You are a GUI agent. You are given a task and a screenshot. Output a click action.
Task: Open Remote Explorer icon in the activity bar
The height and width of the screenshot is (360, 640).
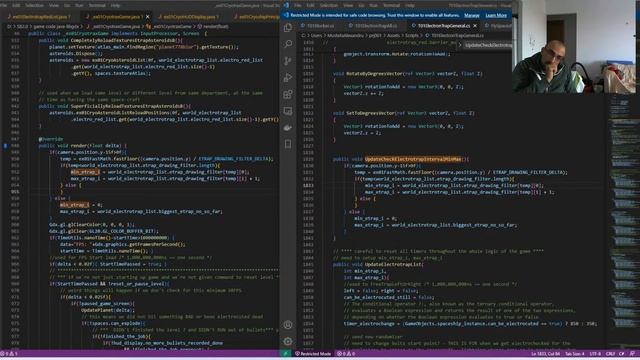click(x=288, y=111)
